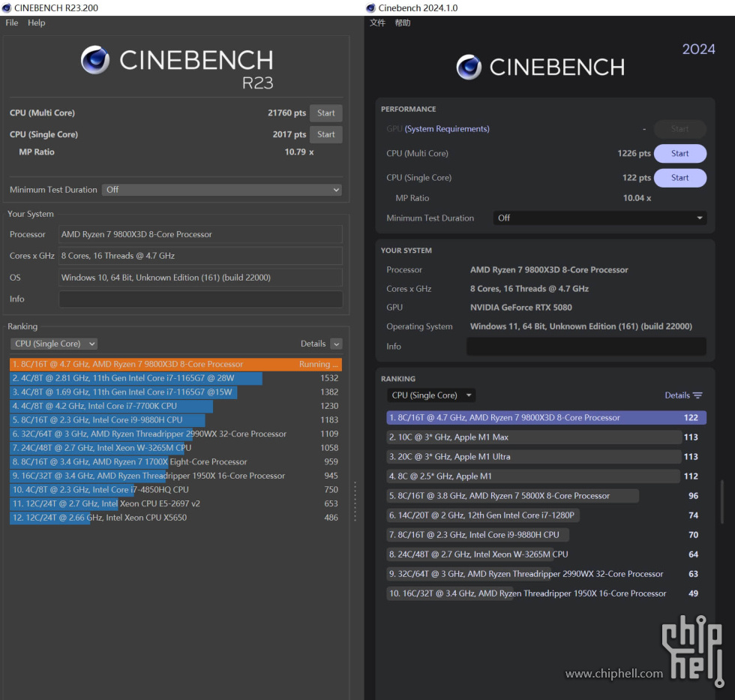Select Xeon W-3265M ranking row in R23
The width and height of the screenshot is (735, 700).
pyautogui.click(x=175, y=448)
